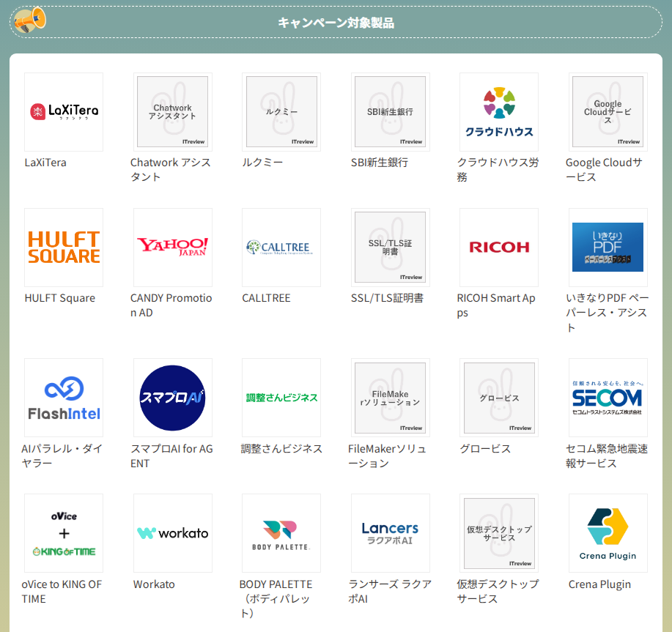Viewport: 672px width, 632px height.
Task: Open the Workato logo tile
Action: 173,533
